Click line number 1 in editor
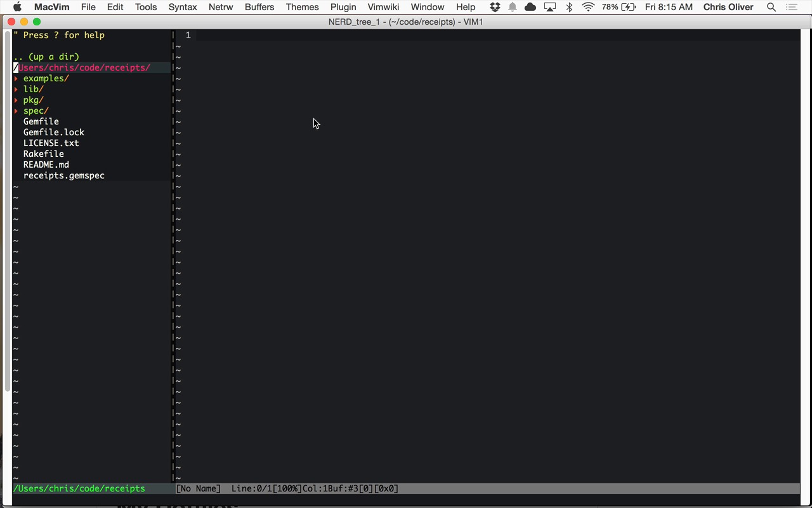This screenshot has width=812, height=508. pos(188,36)
